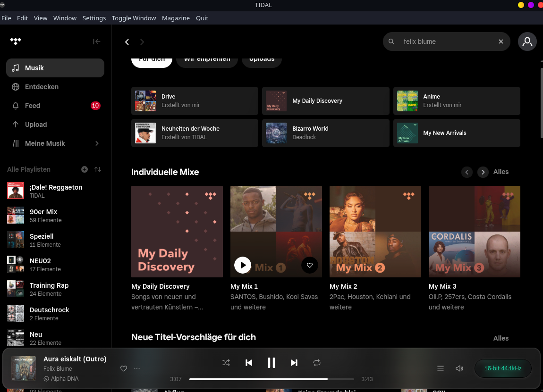The width and height of the screenshot is (543, 392).
Task: Open 16-bit 44.1kHz quality settings
Action: 503,368
